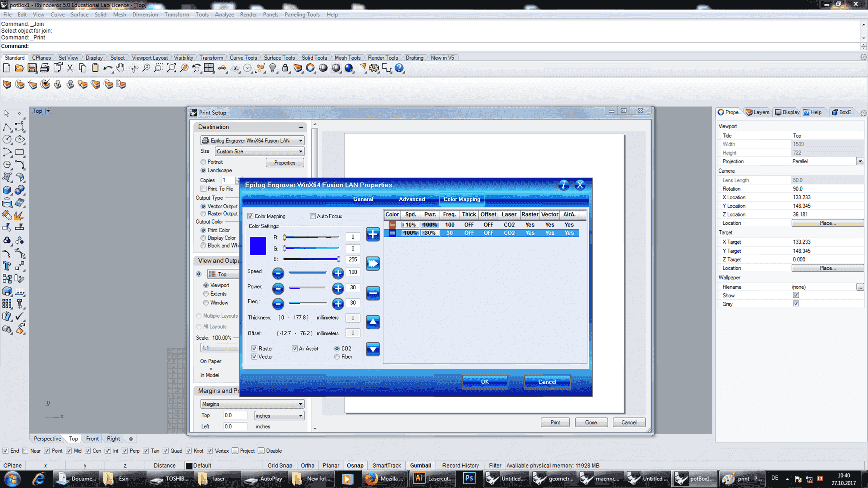Add new color mapping with plus button
The image size is (868, 488).
pyautogui.click(x=373, y=234)
